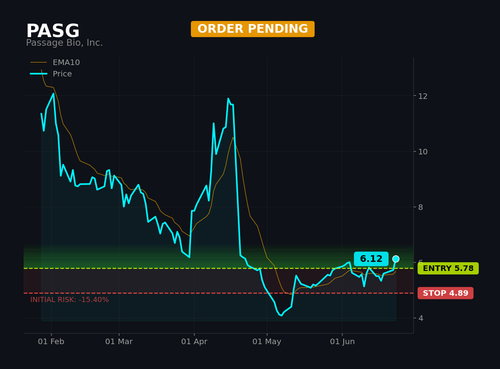
Task: Click the 6.12 current price label
Action: 371,259
